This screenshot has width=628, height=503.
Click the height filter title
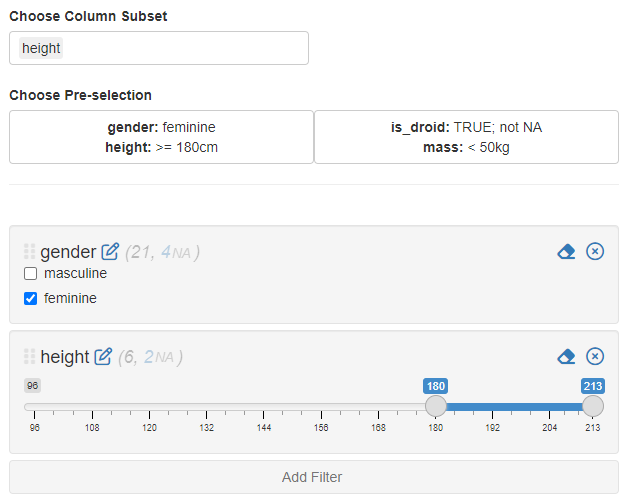click(65, 357)
